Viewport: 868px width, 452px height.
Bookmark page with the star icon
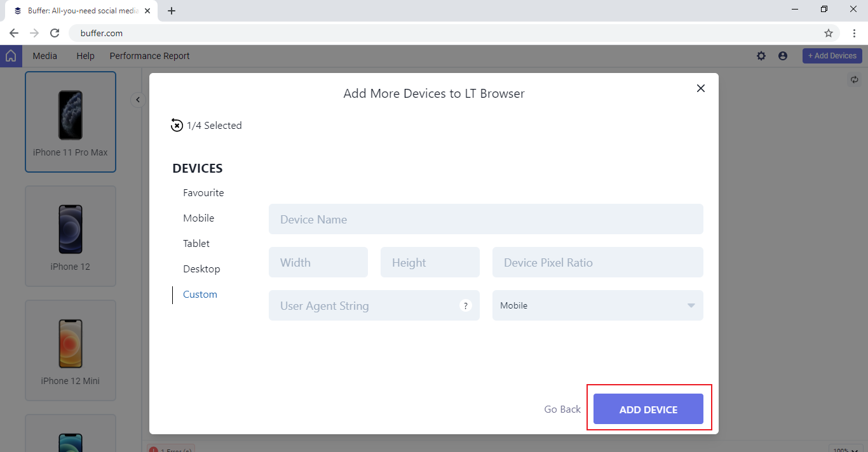tap(829, 33)
